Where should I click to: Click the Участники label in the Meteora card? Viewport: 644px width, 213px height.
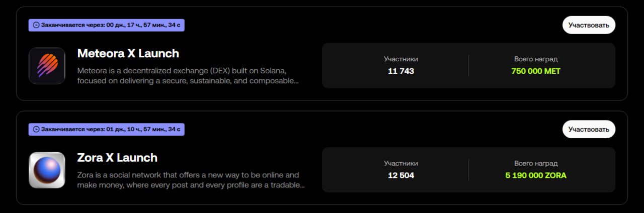click(x=401, y=59)
